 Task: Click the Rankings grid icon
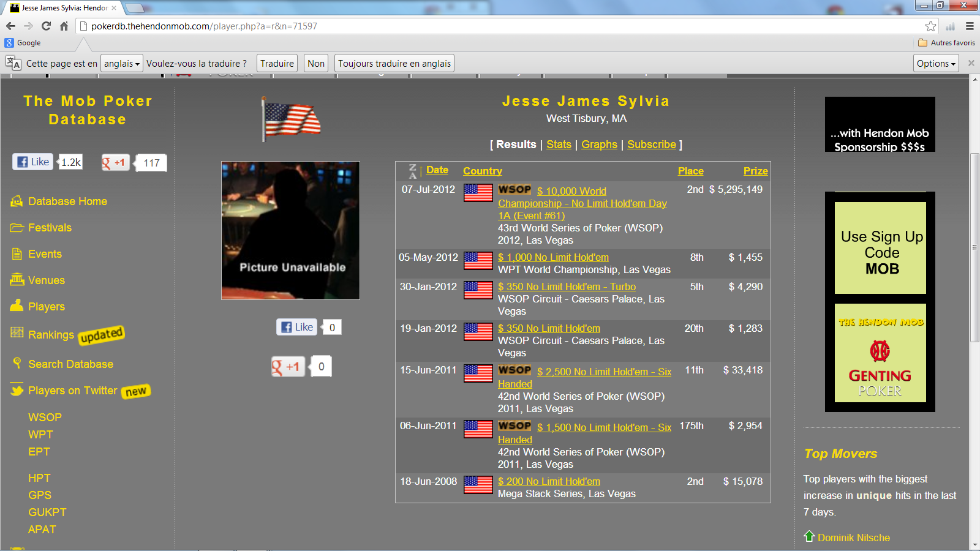[x=17, y=332]
